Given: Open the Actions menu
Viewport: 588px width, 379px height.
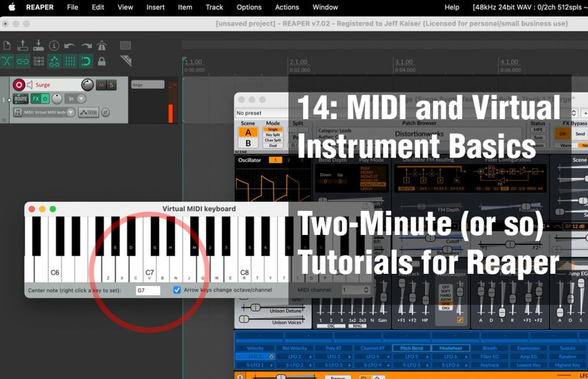Looking at the screenshot, I should pyautogui.click(x=287, y=7).
